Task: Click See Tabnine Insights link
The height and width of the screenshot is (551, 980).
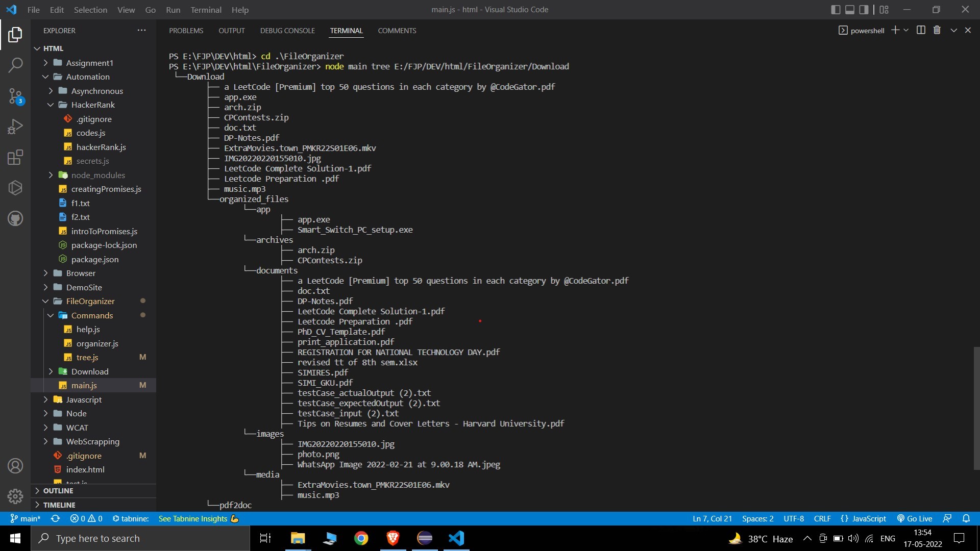Action: 199,518
